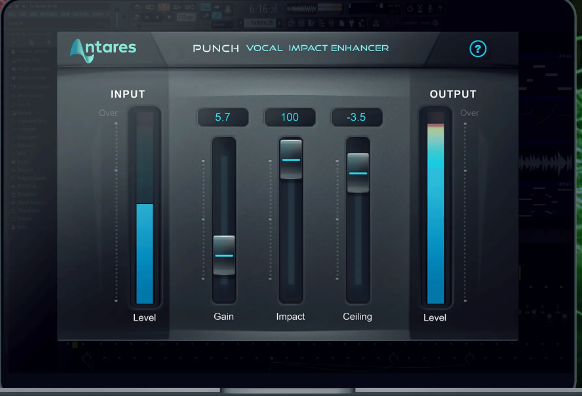Image resolution: width=582 pixels, height=396 pixels.
Task: Click the Level label under the Output meter
Action: point(435,318)
